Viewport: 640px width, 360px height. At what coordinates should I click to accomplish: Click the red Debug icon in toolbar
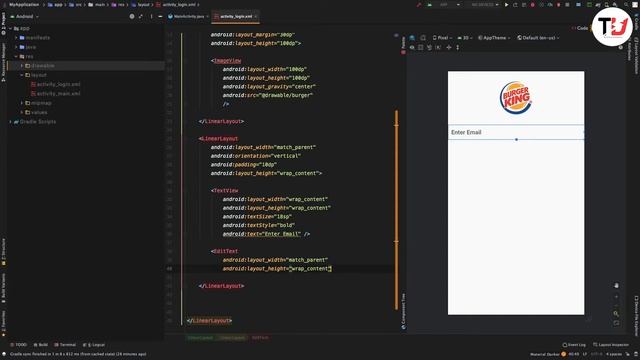[533, 4]
